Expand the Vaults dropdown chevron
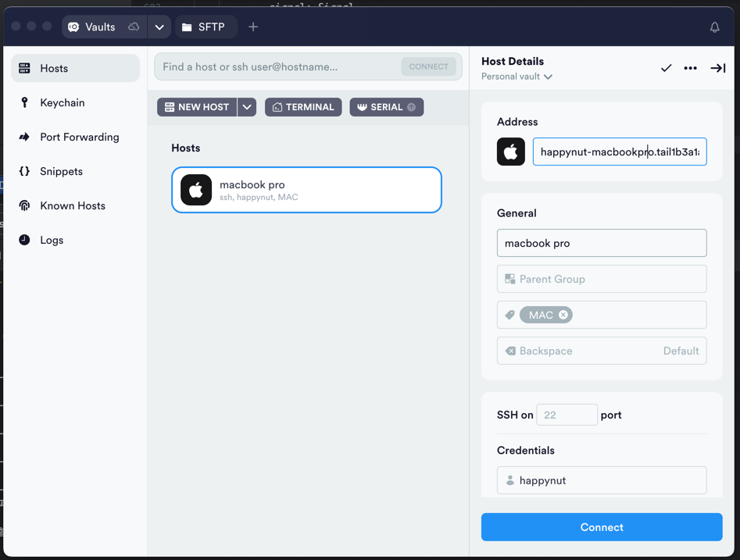Viewport: 740px width, 560px height. point(159,27)
